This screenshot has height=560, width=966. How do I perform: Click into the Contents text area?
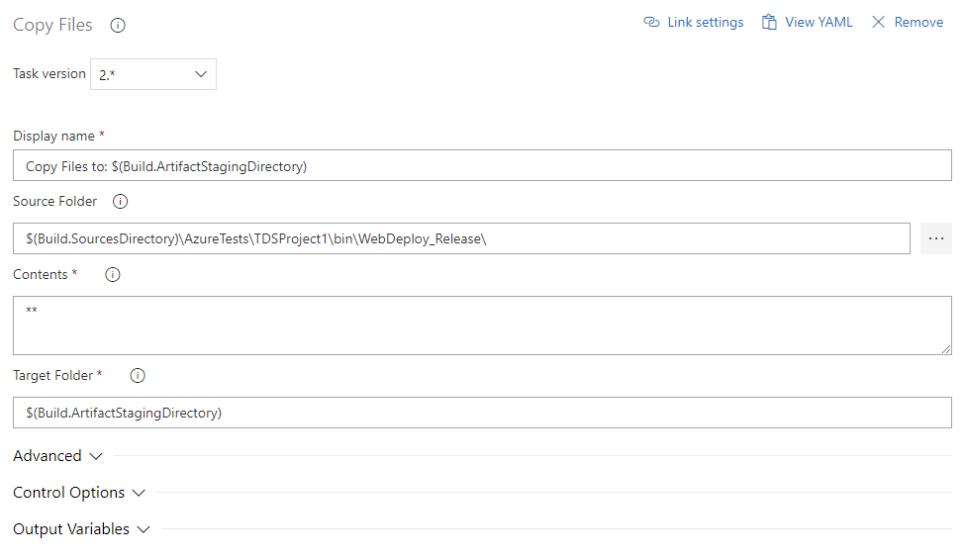tap(482, 326)
